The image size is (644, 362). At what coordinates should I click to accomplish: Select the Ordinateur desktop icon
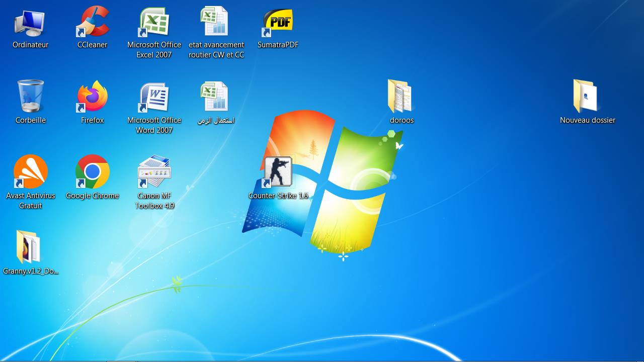pos(30,24)
